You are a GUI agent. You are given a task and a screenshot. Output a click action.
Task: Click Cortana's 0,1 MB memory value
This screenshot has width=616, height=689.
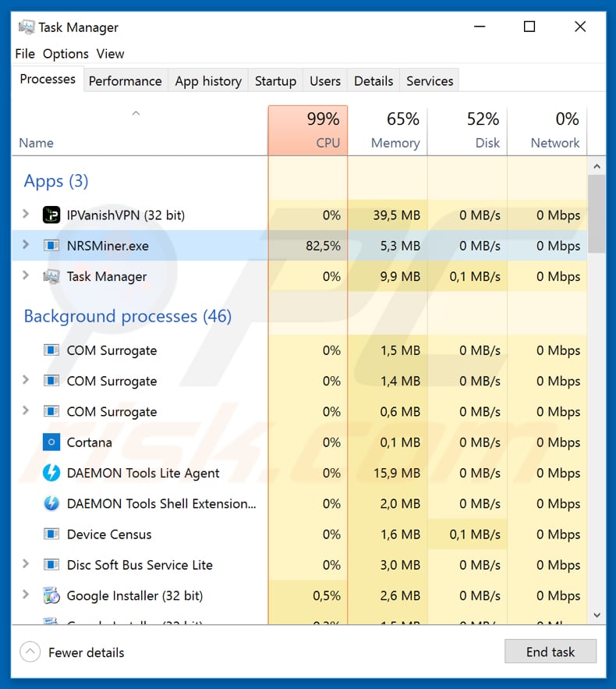click(400, 442)
